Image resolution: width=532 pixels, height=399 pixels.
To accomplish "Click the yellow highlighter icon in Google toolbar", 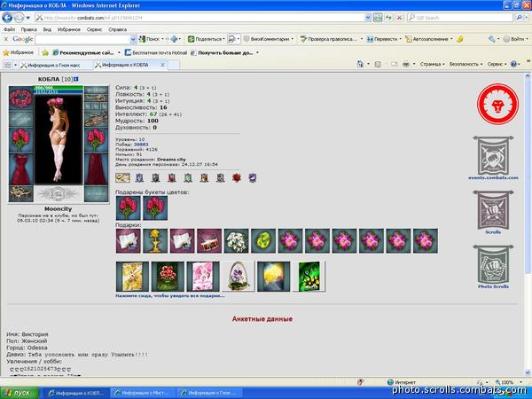I will coord(460,39).
